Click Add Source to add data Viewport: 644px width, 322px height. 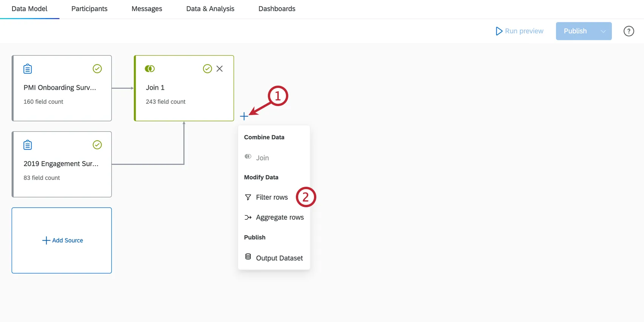click(63, 240)
